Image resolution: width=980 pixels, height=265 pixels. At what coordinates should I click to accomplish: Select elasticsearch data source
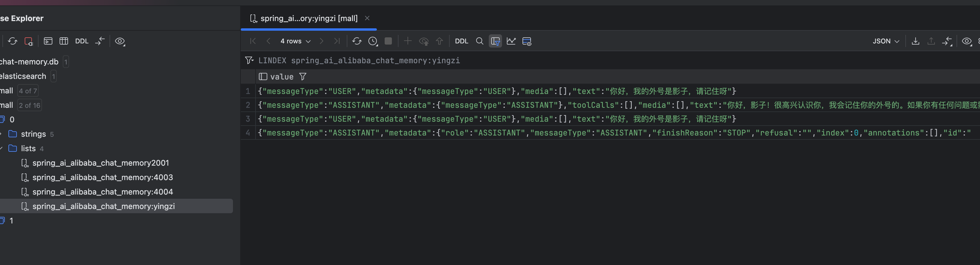pos(23,76)
